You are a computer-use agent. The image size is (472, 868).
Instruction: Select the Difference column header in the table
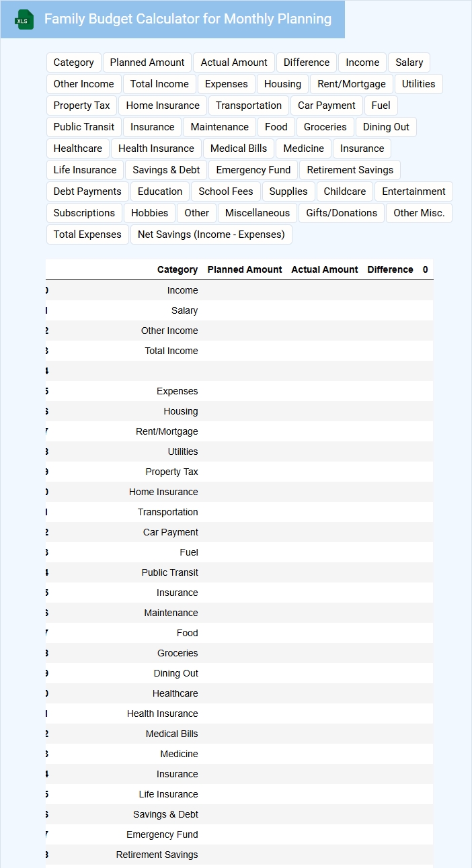390,269
